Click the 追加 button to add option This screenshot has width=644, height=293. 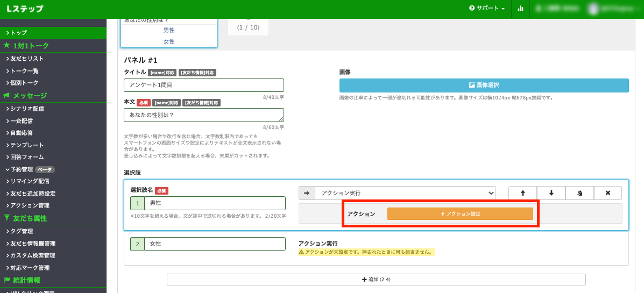[376, 280]
